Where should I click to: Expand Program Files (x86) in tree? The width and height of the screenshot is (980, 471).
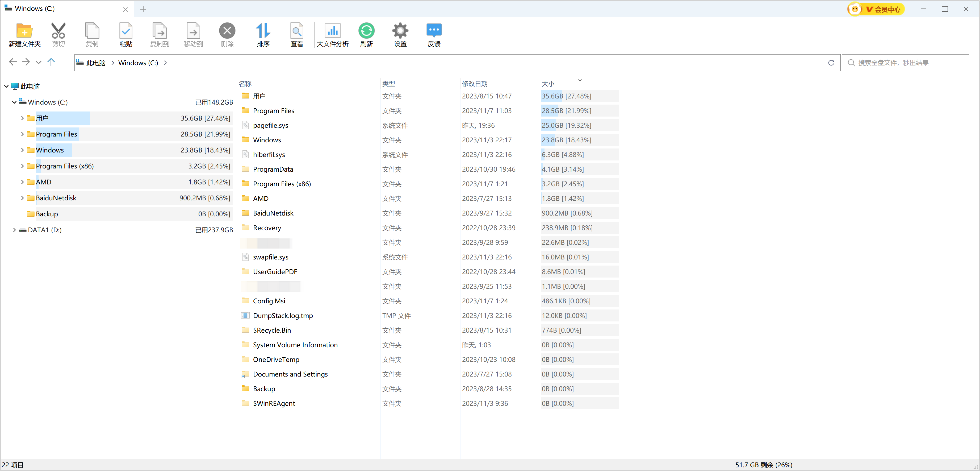[x=22, y=166]
